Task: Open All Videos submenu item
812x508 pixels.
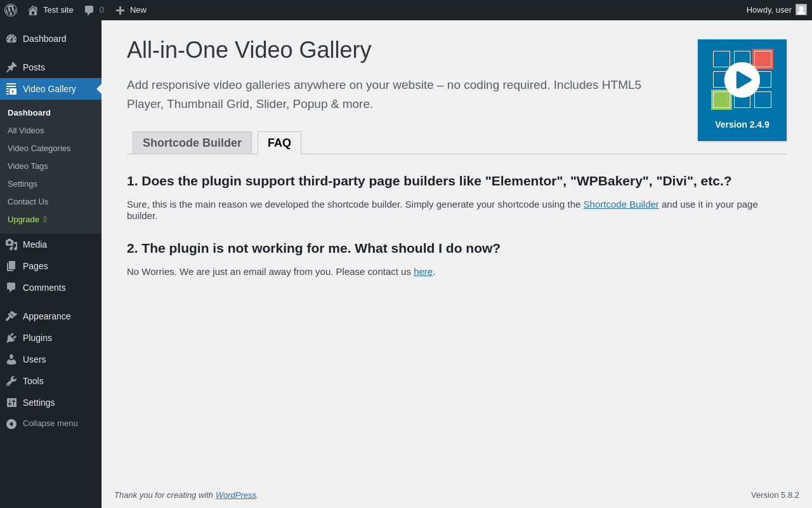Action: pos(26,130)
